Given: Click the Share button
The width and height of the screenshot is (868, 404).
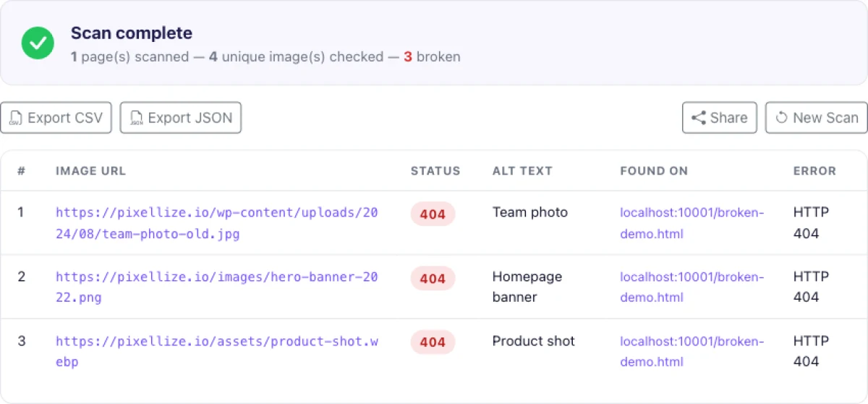Looking at the screenshot, I should pyautogui.click(x=720, y=118).
